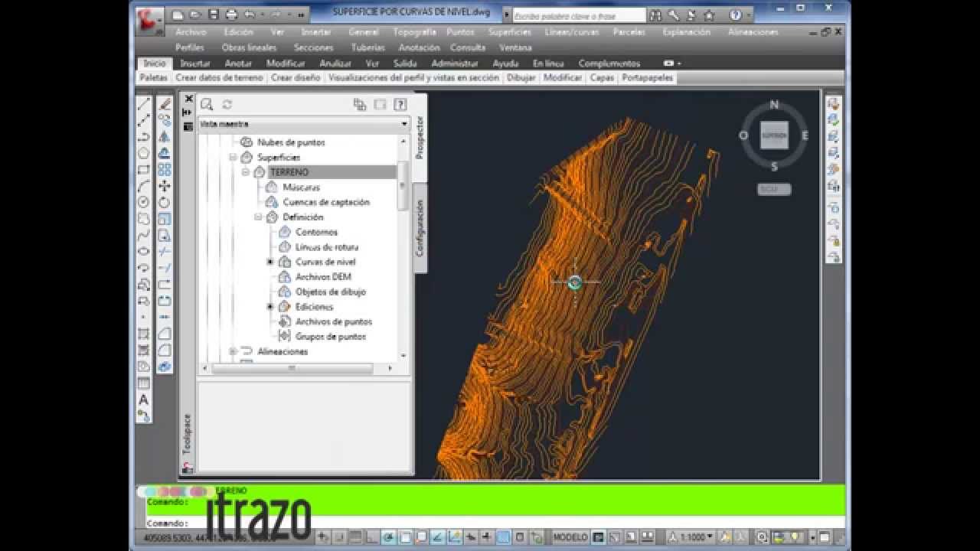The image size is (980, 551).
Task: Expand the Alineaciones tree node
Action: click(233, 351)
